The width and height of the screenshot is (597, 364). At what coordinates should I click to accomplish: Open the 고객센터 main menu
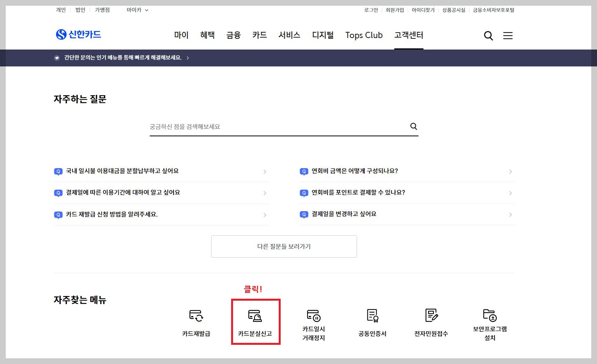[x=409, y=35]
